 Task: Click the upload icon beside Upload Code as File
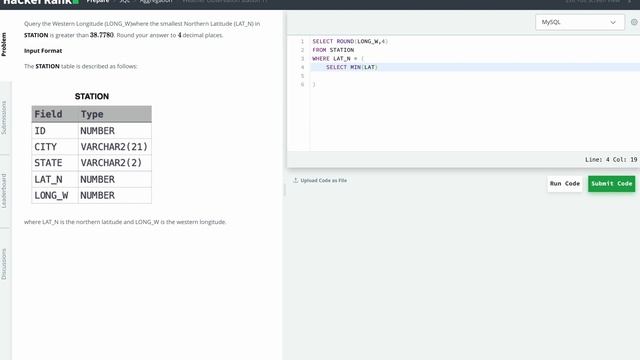[296, 180]
